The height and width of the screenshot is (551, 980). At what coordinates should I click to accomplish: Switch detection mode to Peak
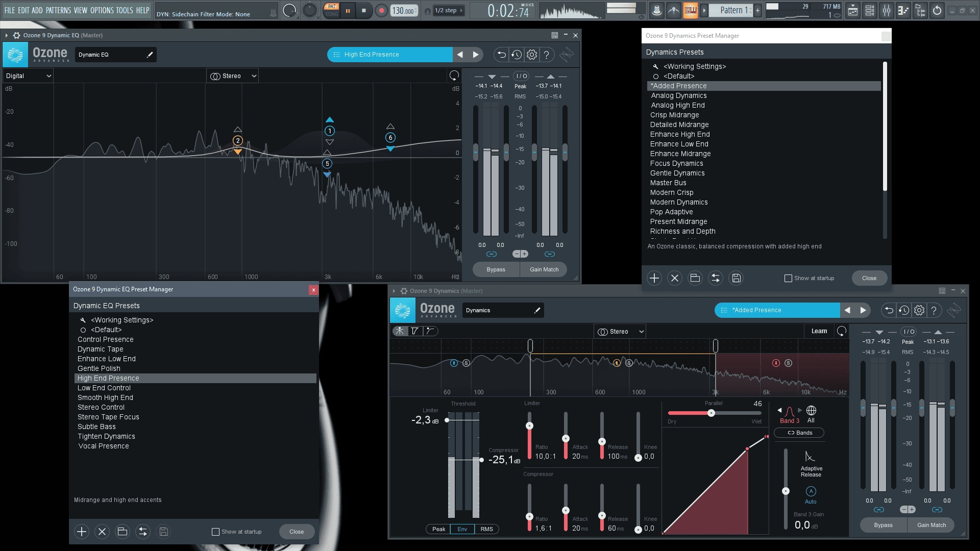pyautogui.click(x=438, y=529)
